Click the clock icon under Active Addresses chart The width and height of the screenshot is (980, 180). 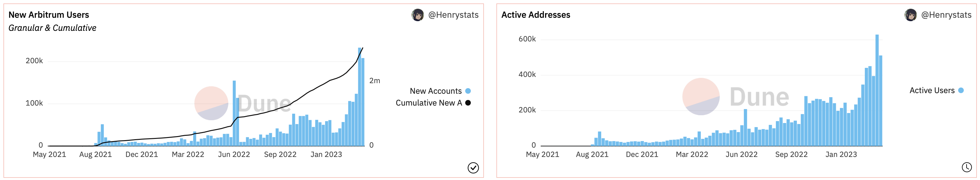pos(966,167)
